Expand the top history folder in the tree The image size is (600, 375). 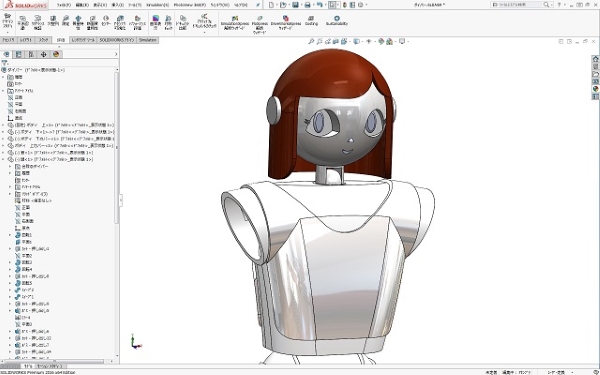(x=3, y=77)
